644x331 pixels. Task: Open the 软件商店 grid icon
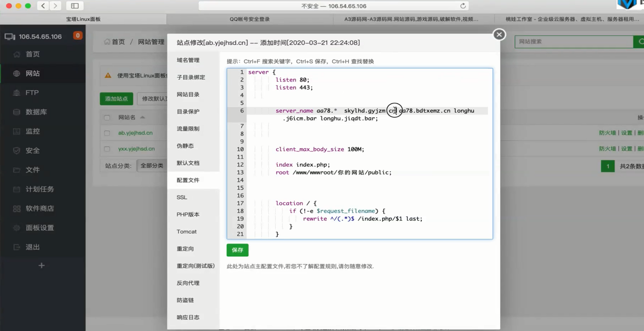click(17, 209)
